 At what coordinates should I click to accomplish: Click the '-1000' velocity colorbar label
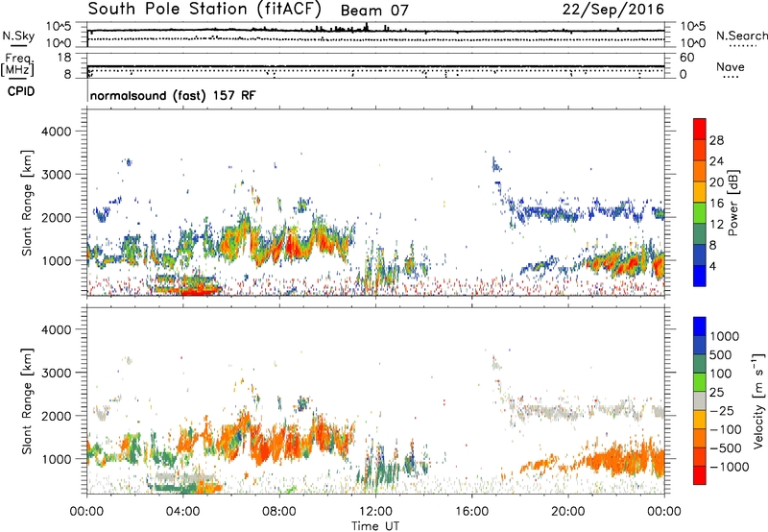pos(729,467)
